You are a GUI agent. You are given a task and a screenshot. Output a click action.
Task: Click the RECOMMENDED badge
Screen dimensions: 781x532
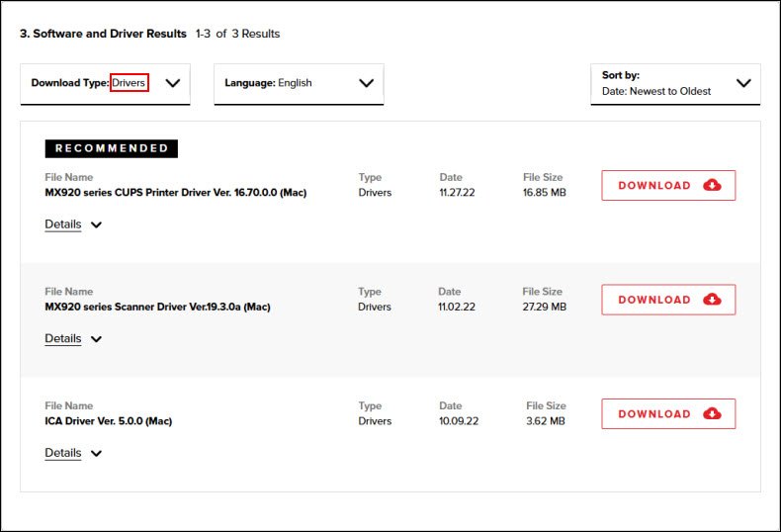pyautogui.click(x=112, y=148)
